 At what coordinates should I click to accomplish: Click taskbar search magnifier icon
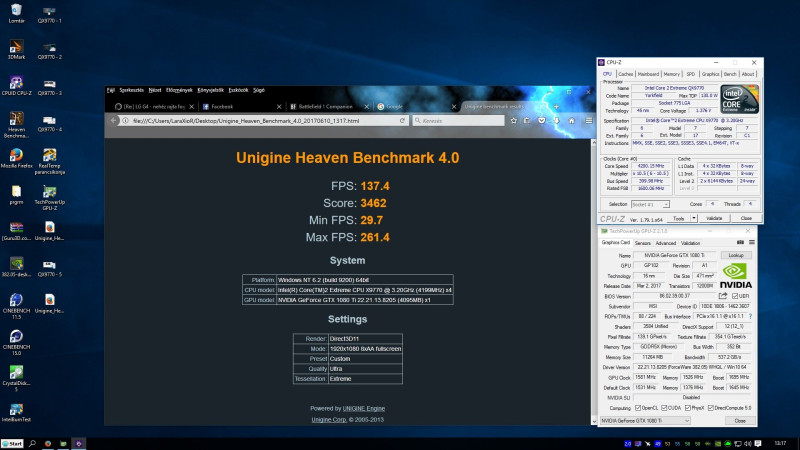coord(32,444)
